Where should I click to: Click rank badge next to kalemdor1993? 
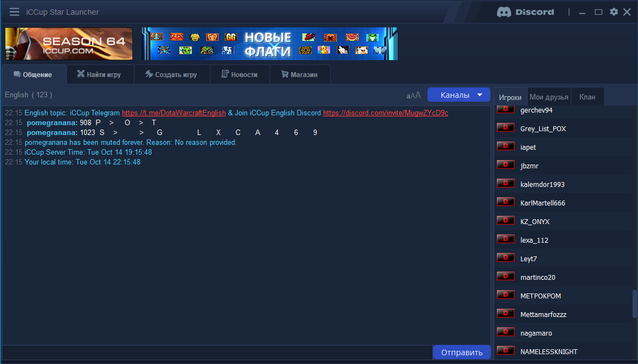click(506, 184)
